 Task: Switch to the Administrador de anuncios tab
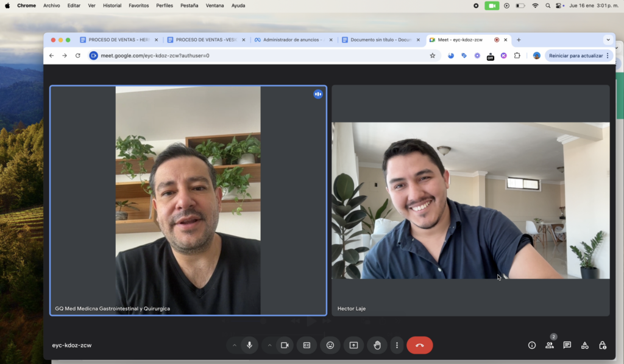(292, 40)
